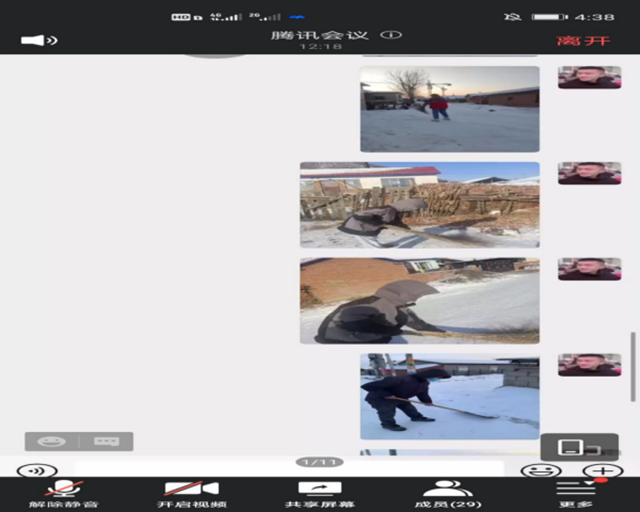640x512 pixels.
Task: Open photo of person shoveling snow
Action: (x=449, y=397)
